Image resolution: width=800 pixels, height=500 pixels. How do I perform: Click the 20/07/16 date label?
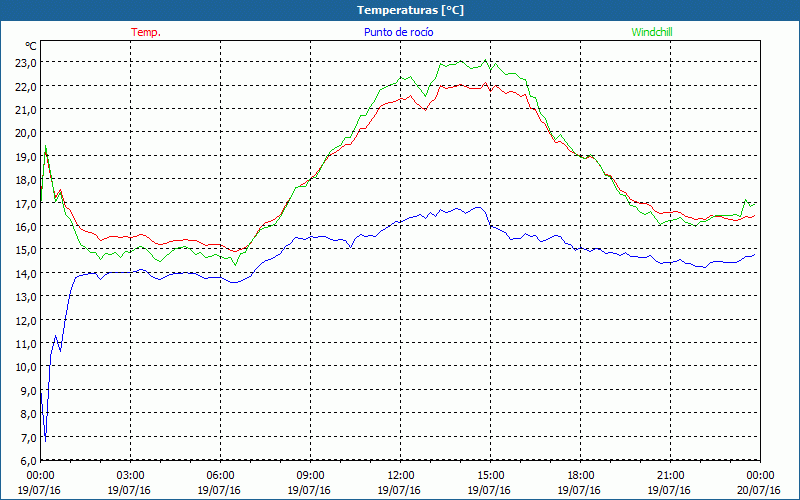click(759, 490)
